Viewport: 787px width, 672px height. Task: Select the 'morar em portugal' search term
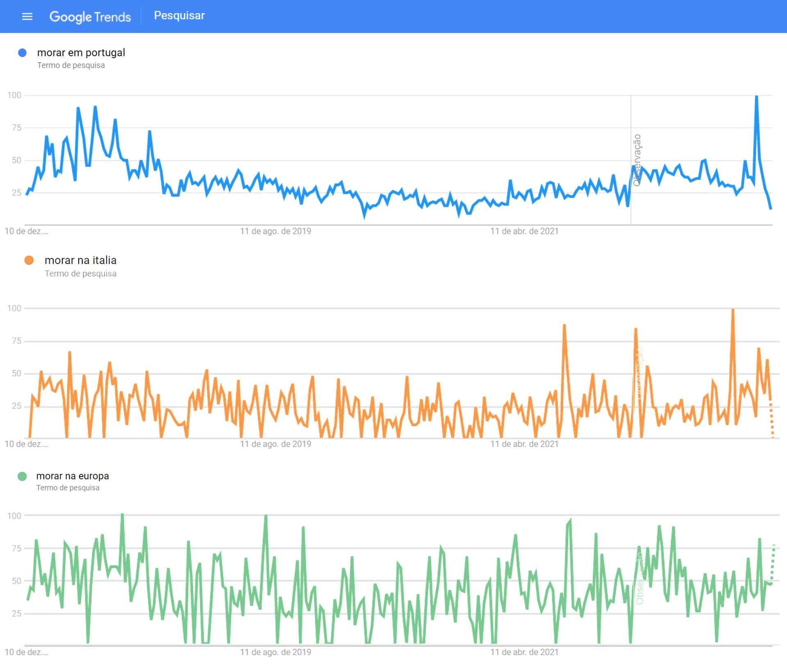pos(81,52)
